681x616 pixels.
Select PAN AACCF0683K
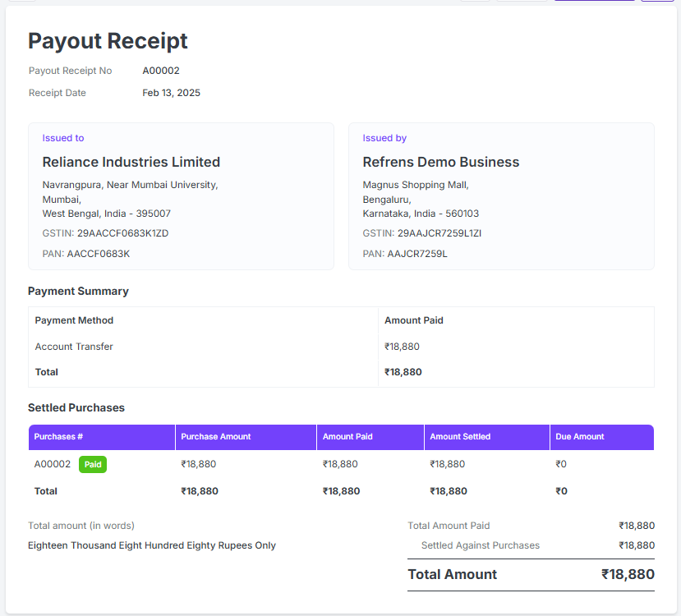(86, 254)
